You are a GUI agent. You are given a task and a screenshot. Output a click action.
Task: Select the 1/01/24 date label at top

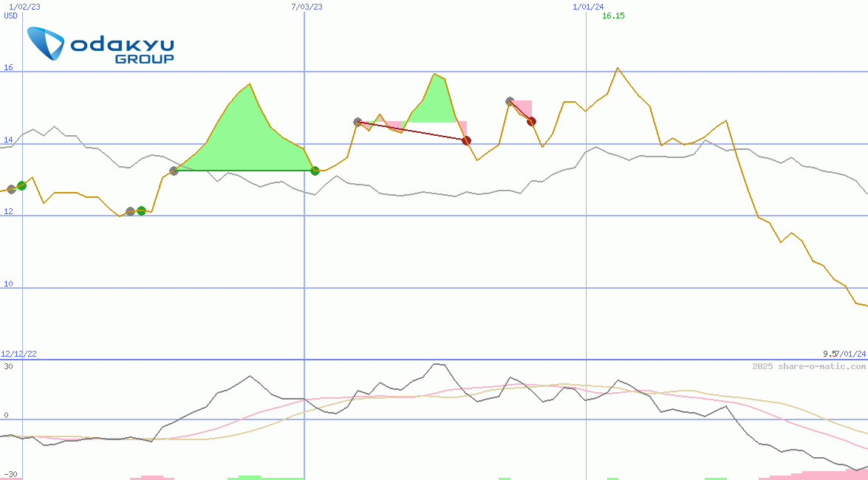pos(587,7)
